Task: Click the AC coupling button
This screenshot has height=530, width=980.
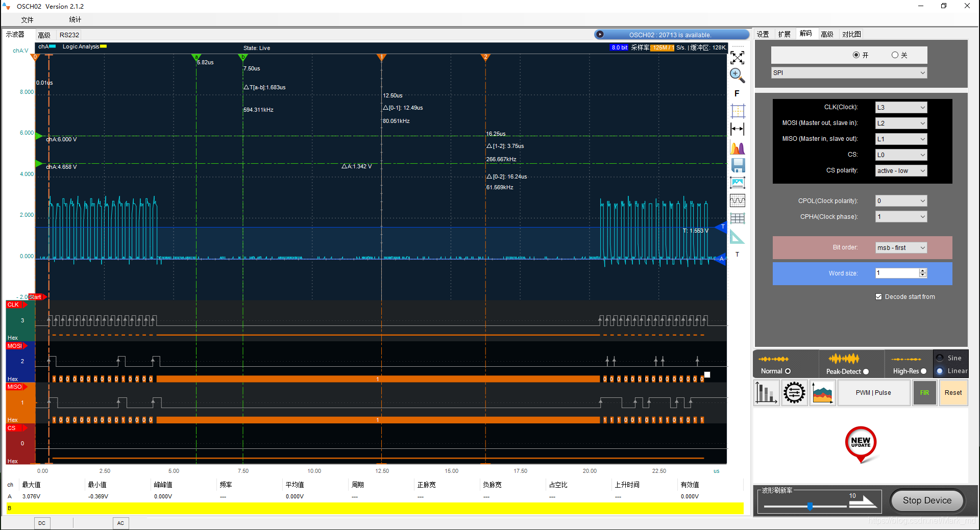Action: (120, 523)
